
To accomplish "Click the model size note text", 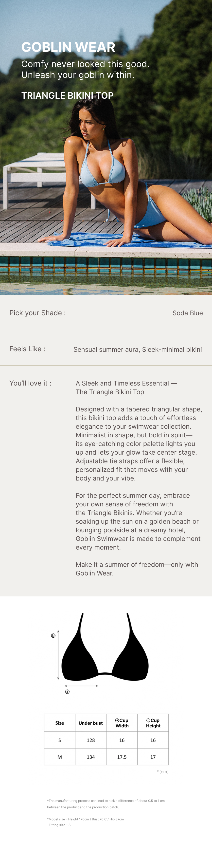I will coord(86,819).
